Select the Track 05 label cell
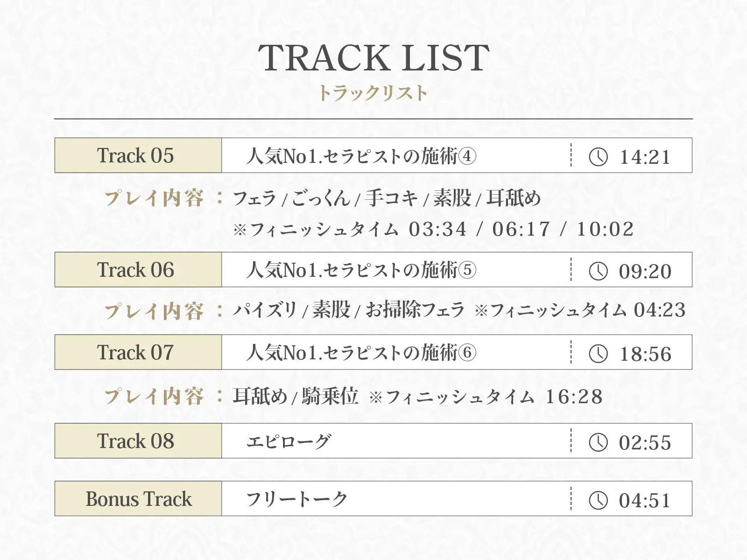Image resolution: width=747 pixels, height=560 pixels. (138, 155)
